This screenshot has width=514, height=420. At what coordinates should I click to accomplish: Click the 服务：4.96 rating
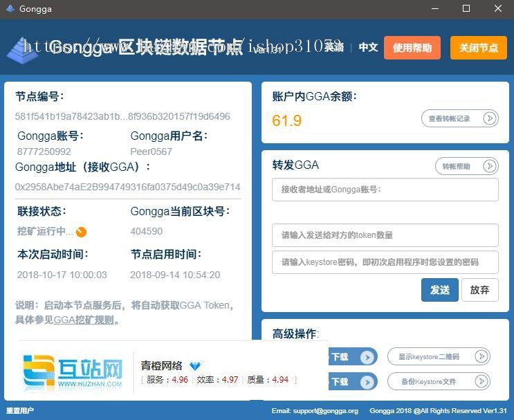(167, 380)
